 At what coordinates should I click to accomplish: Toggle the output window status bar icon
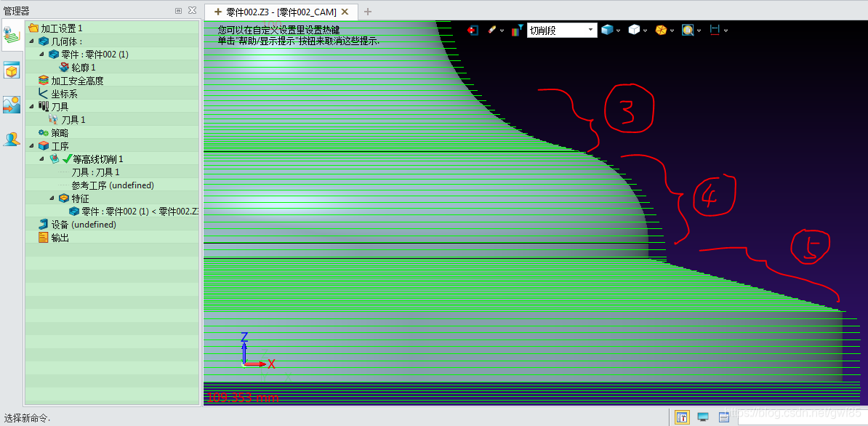pyautogui.click(x=724, y=417)
